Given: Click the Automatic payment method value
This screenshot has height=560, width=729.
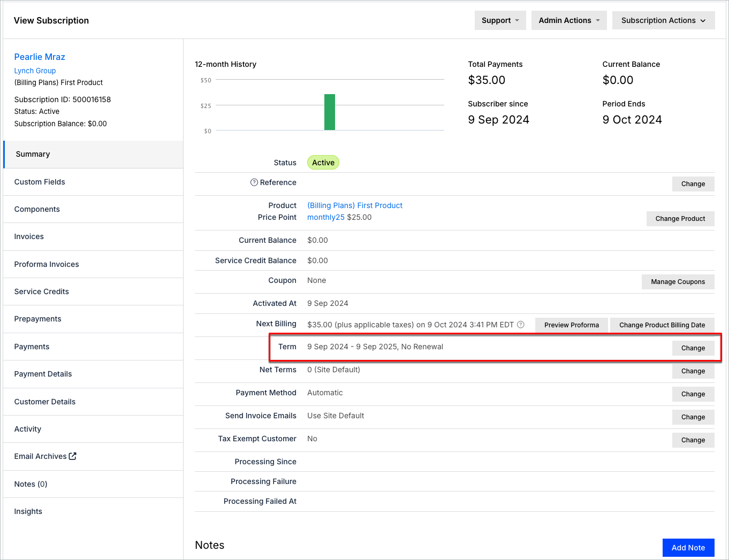Looking at the screenshot, I should (325, 393).
